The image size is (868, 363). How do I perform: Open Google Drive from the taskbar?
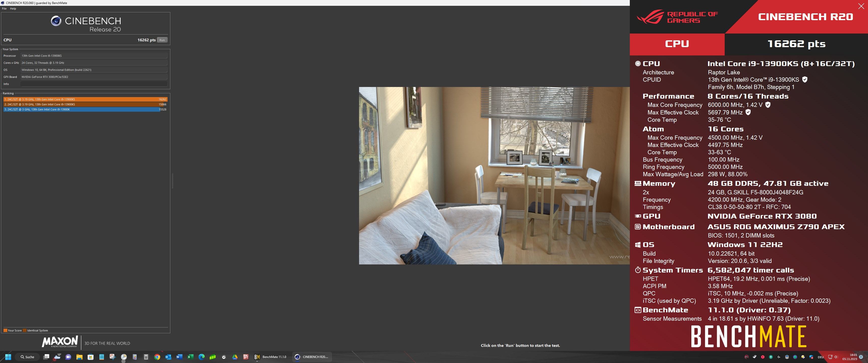[235, 357]
